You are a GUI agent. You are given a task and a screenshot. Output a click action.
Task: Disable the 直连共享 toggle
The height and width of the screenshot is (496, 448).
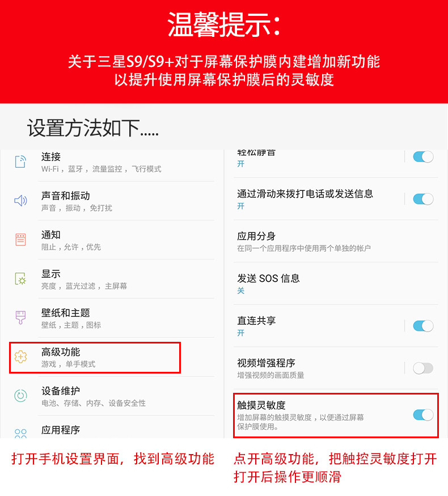423,326
